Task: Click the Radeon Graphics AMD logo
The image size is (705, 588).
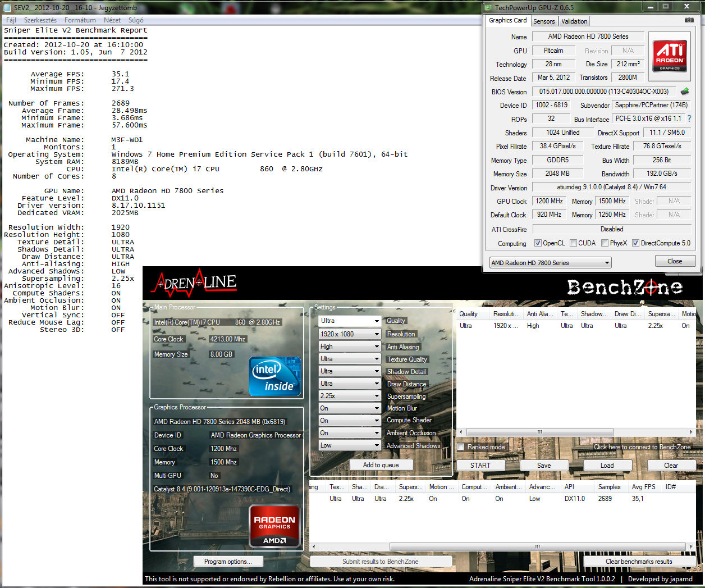Action: [274, 526]
